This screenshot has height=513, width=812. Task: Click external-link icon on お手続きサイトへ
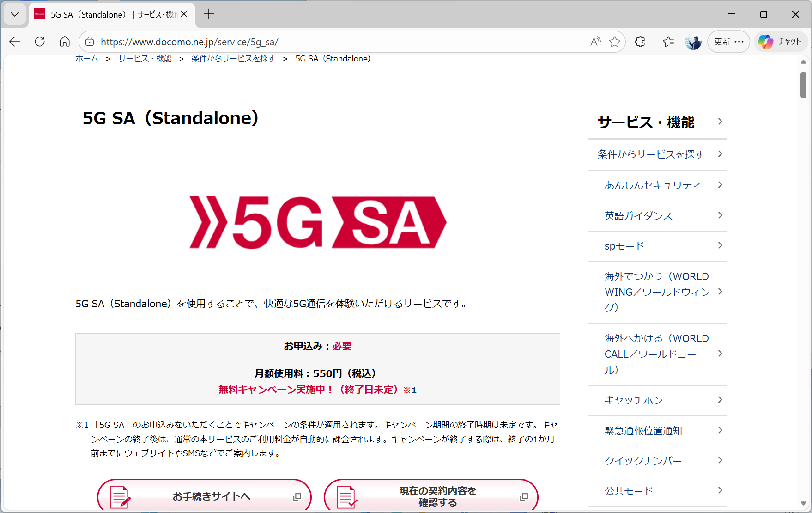(x=297, y=497)
